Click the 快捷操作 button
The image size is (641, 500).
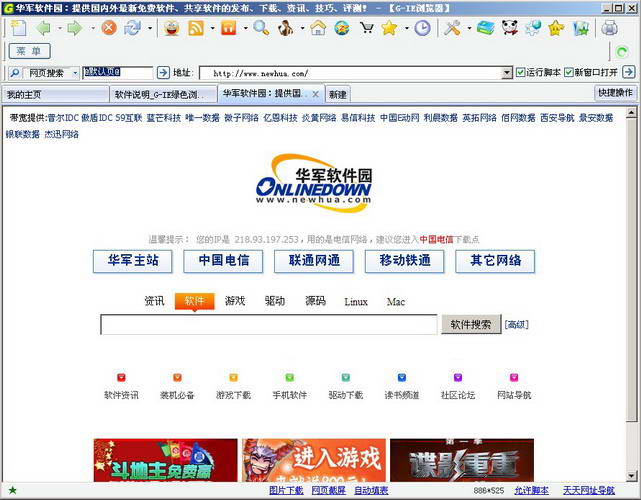point(615,93)
